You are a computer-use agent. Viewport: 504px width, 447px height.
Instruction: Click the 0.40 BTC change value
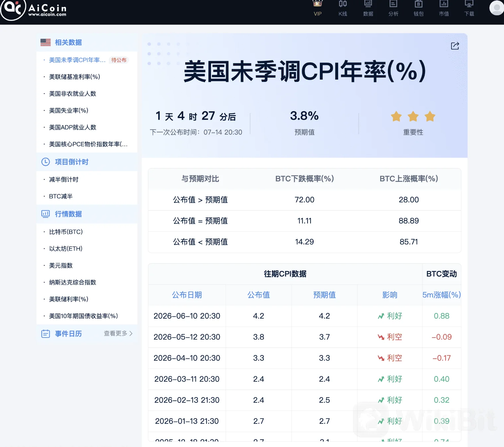442,379
